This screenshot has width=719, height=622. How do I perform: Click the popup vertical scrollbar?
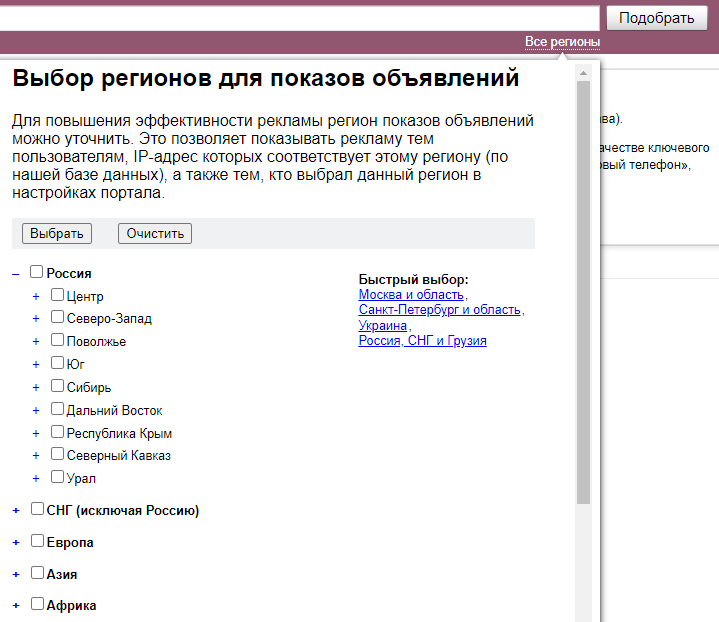coord(583,300)
